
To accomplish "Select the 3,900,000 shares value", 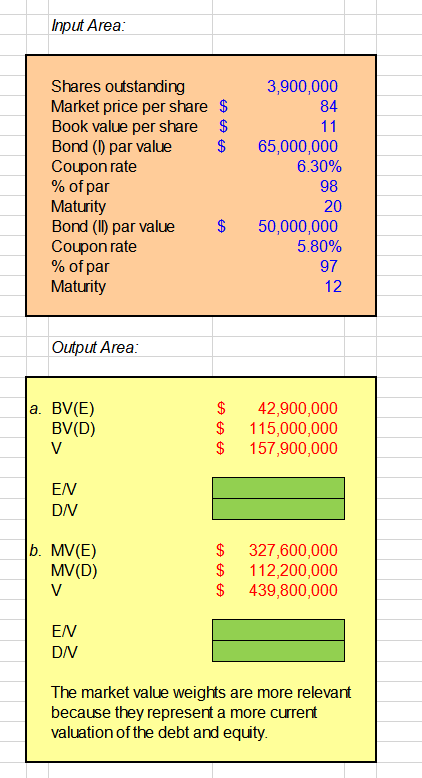I will 302,86.
